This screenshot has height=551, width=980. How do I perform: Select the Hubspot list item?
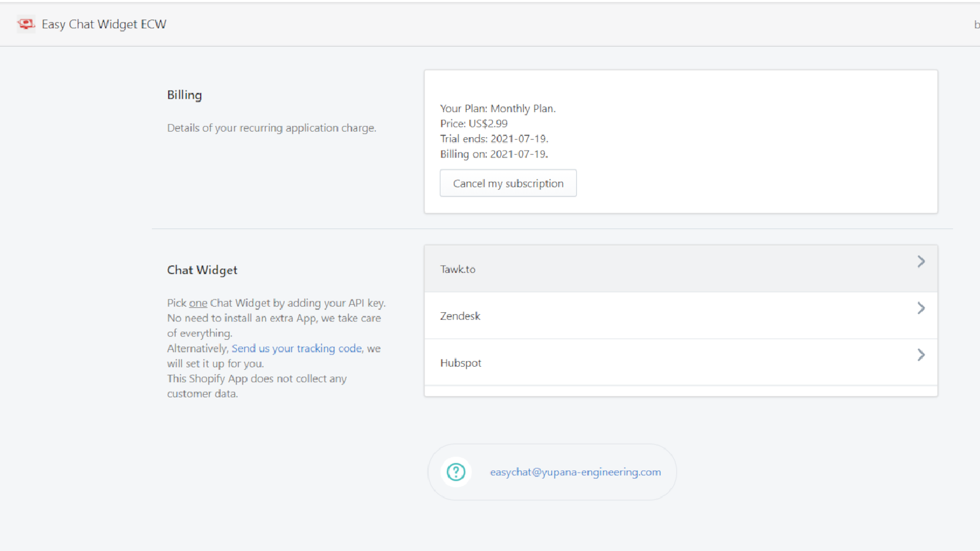click(x=461, y=362)
